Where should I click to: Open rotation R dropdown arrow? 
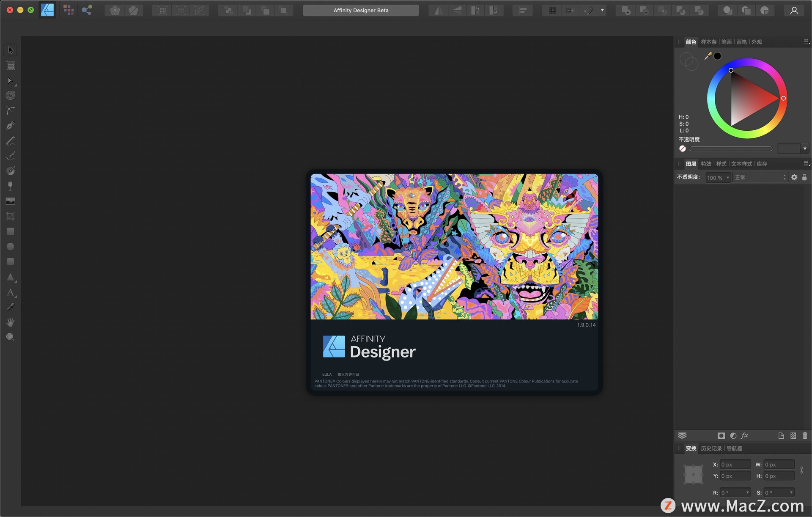tap(747, 492)
